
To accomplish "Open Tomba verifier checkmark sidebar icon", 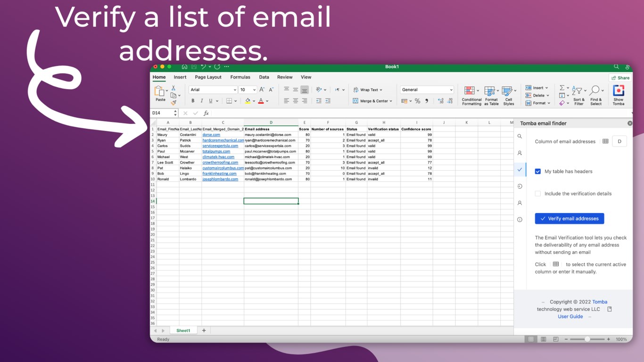I will point(520,169).
